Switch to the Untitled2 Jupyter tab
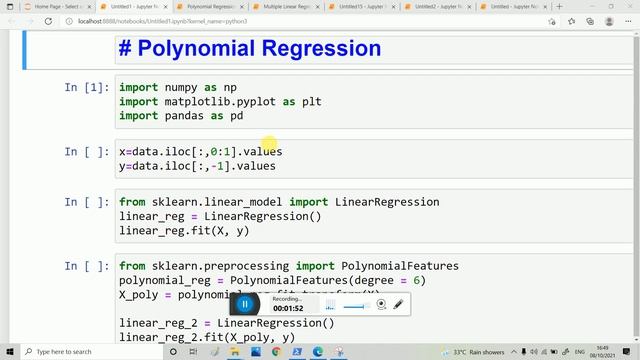Viewport: 640px width, 360px height. 438,7
